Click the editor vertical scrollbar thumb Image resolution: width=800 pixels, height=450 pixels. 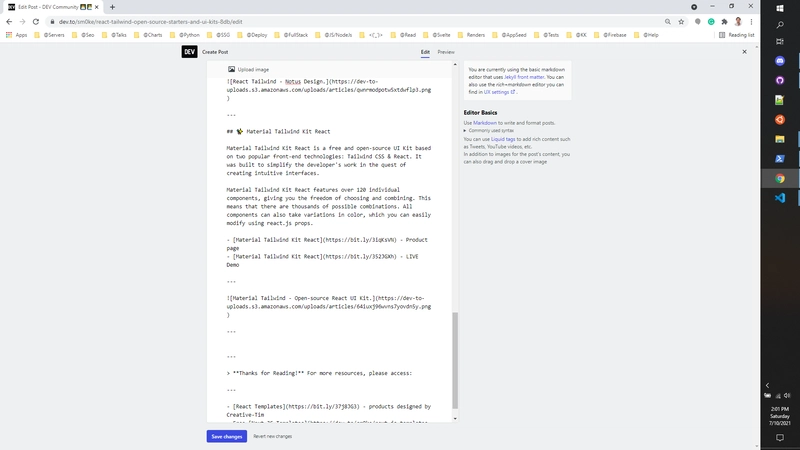coord(455,360)
